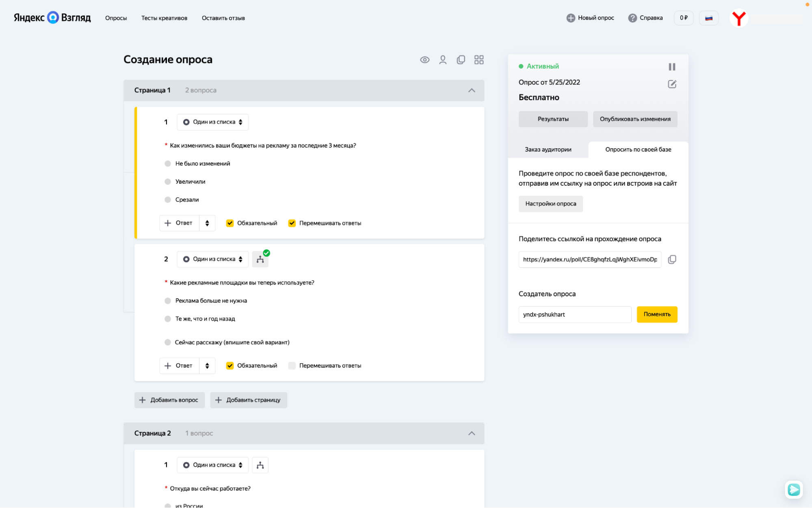Pause the active survey
The width and height of the screenshot is (812, 508).
pyautogui.click(x=672, y=67)
